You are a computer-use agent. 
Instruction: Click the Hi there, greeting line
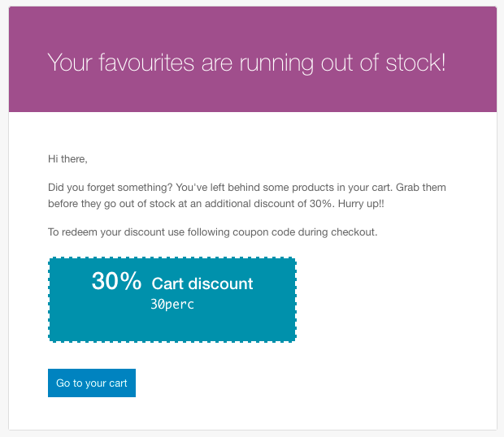[x=67, y=159]
